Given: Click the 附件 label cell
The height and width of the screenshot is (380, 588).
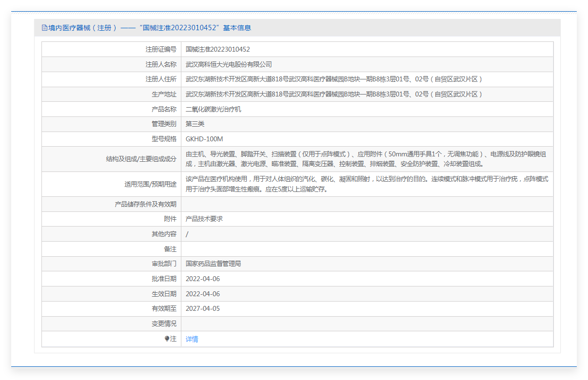Looking at the screenshot, I should (x=112, y=219).
